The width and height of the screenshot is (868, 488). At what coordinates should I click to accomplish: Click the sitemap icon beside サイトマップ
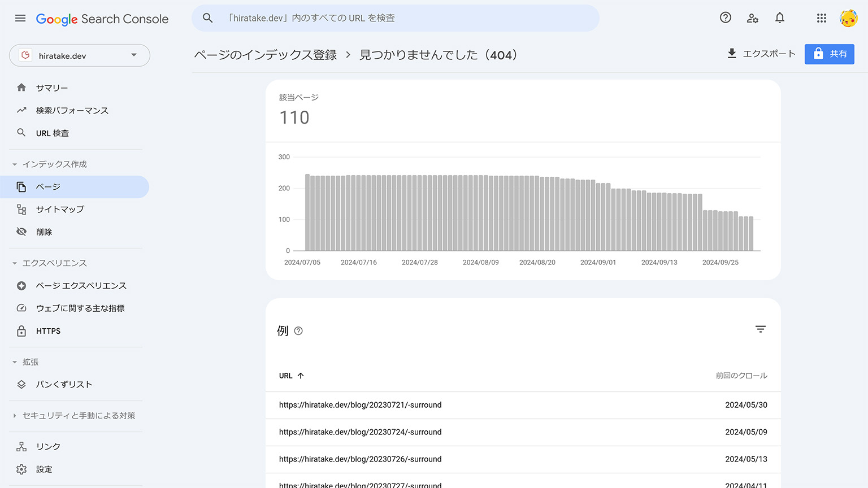coord(21,210)
